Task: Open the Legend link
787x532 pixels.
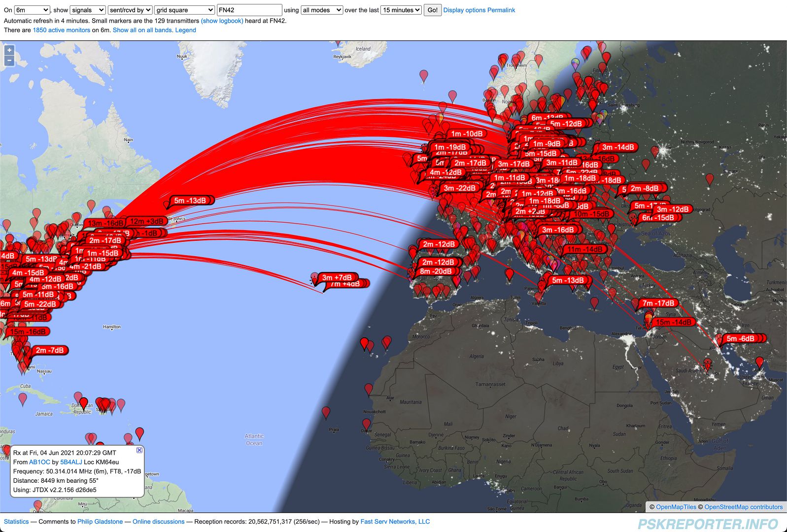Action: coord(186,30)
